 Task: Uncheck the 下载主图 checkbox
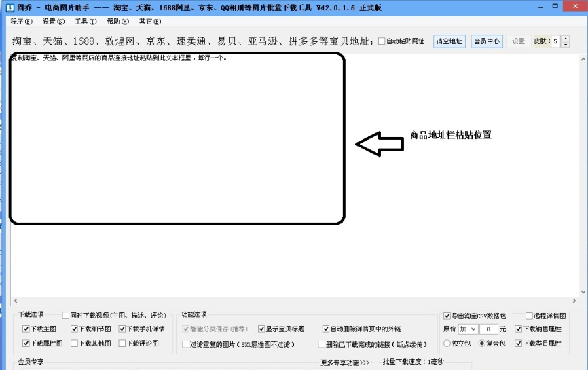coord(26,329)
